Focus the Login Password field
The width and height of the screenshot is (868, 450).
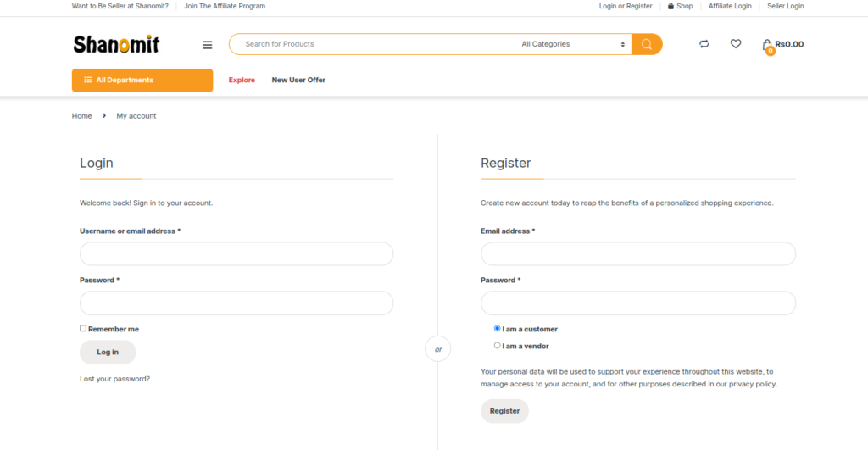(x=236, y=303)
